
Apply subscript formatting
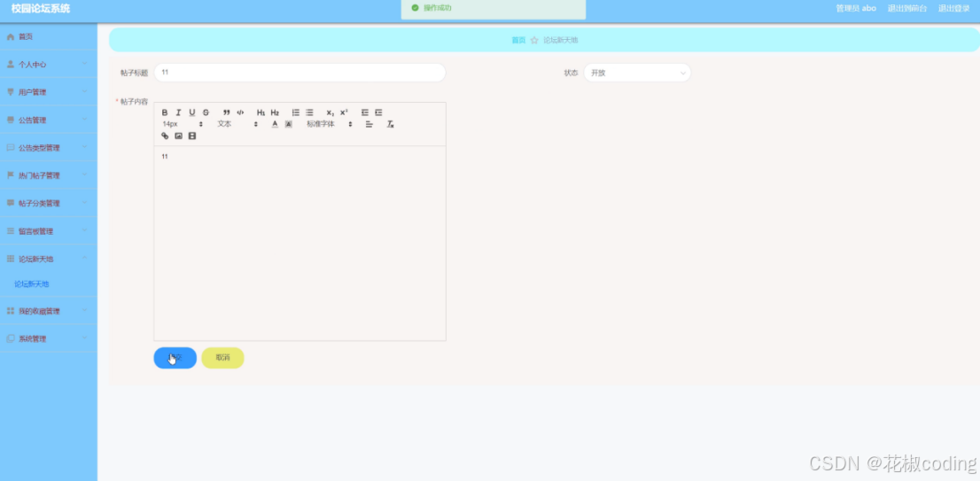tap(330, 112)
